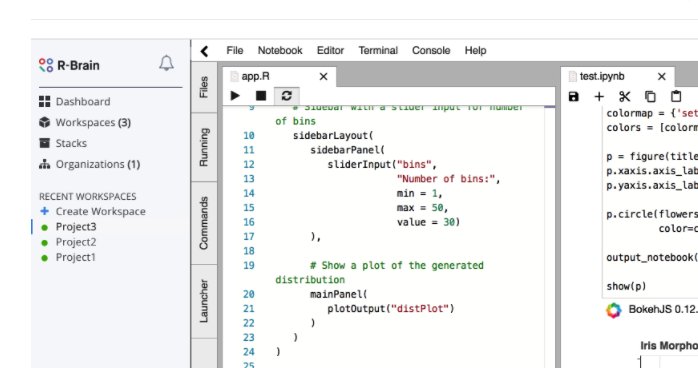Viewport: 698px width, 368px height.
Task: Click the plotOutput("distPlot") code line
Action: (x=390, y=308)
